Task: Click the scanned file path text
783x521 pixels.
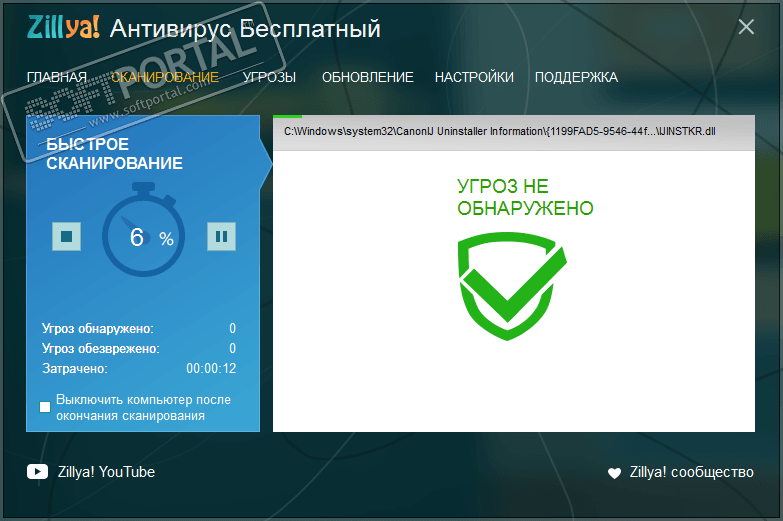Action: click(499, 131)
